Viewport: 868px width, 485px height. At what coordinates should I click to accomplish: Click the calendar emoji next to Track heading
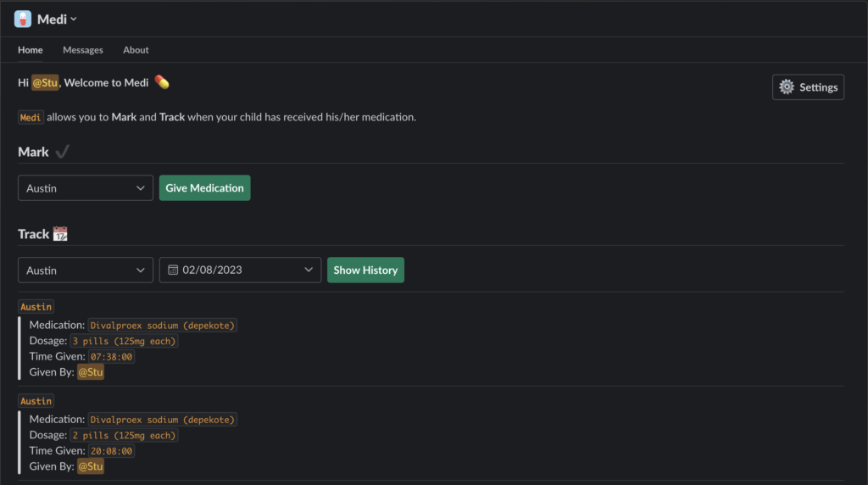point(60,234)
